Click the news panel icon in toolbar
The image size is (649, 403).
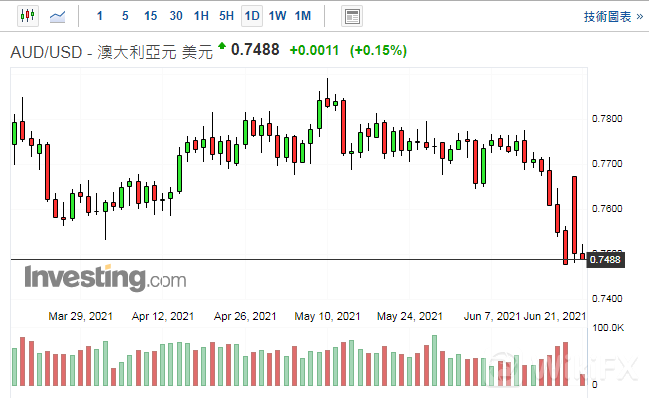(351, 16)
